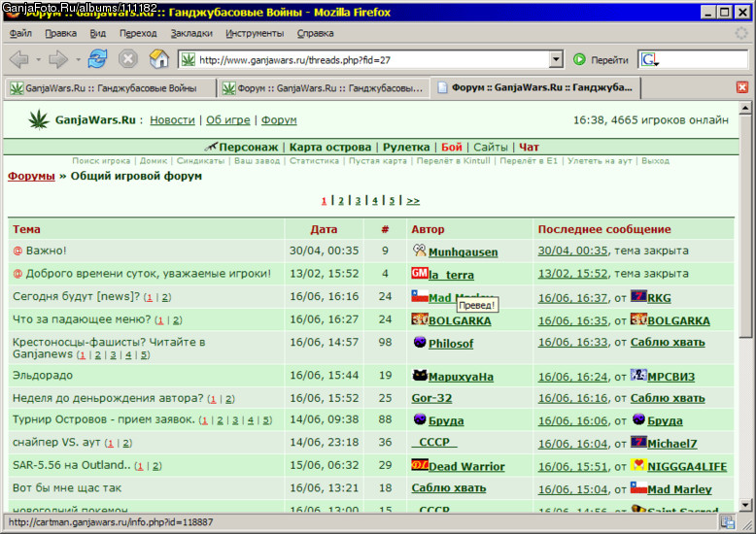Open the Инструменты menu
756x534 pixels.
[255, 33]
